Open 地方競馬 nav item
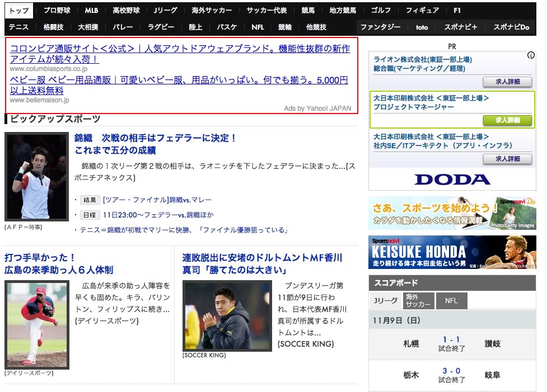 click(x=343, y=11)
